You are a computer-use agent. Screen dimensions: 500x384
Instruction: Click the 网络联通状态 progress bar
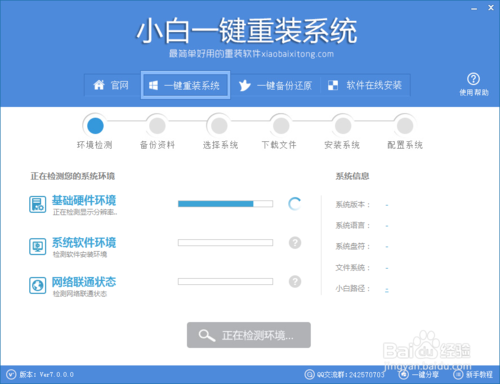click(225, 282)
